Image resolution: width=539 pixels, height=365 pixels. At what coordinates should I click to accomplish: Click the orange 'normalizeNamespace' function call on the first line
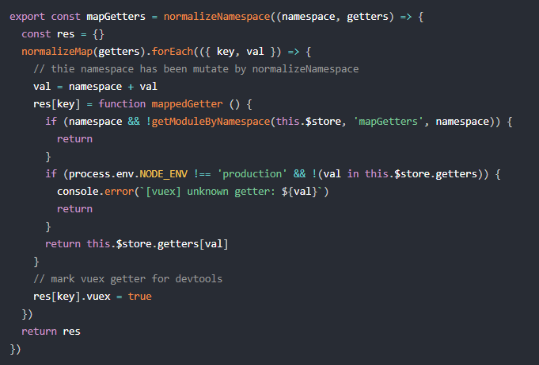point(217,16)
